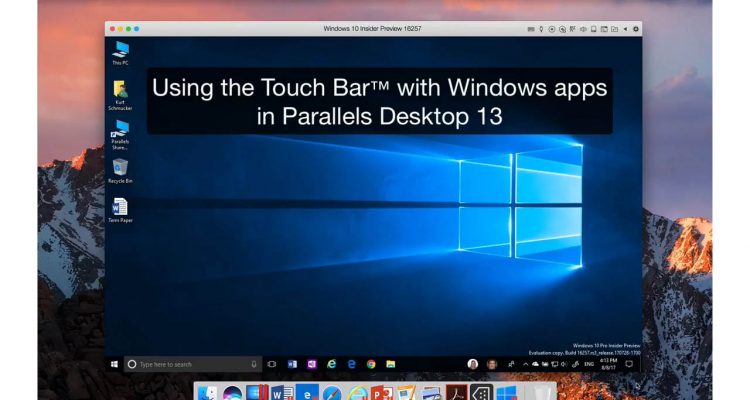Click the keyboard icon in Parallels title bar

[x=531, y=29]
